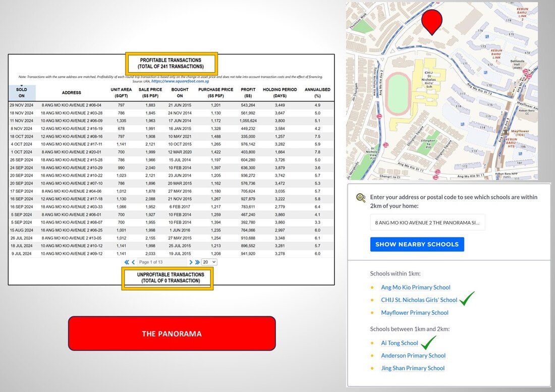Click Mayflower (TE6) station label on map

tap(520, 133)
